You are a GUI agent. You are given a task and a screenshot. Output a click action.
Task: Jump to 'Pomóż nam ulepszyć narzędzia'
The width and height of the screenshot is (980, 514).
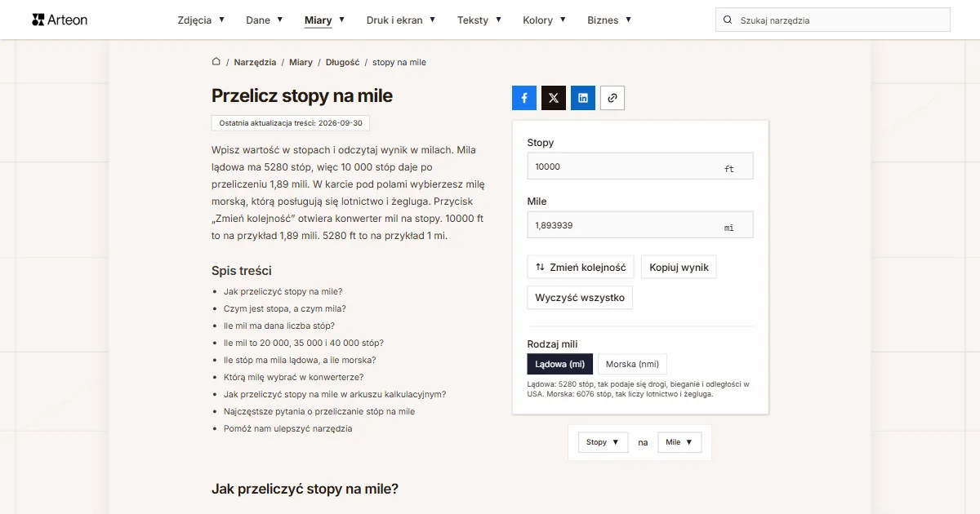pos(288,428)
